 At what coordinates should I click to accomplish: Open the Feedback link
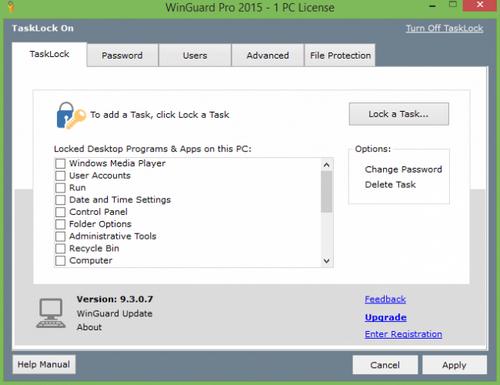(x=385, y=299)
